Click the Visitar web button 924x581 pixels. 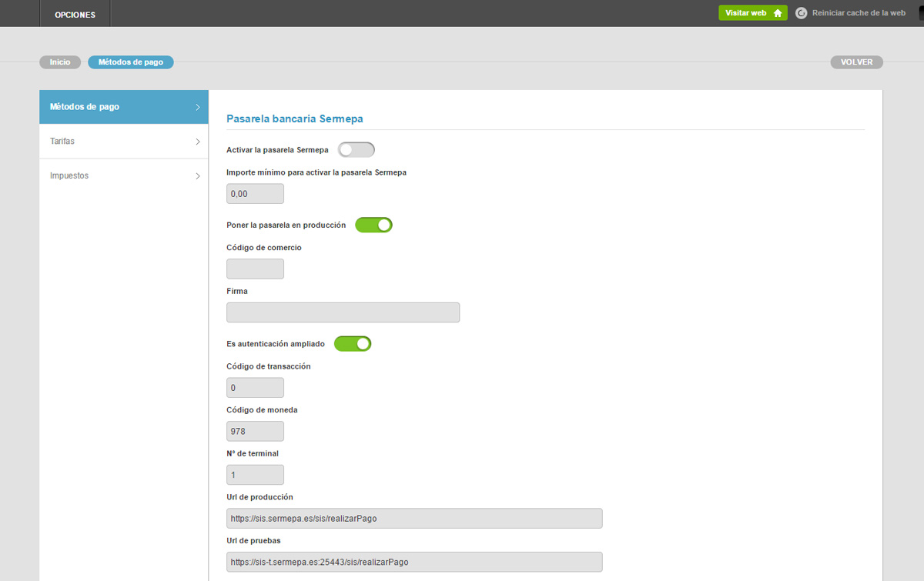tap(753, 13)
